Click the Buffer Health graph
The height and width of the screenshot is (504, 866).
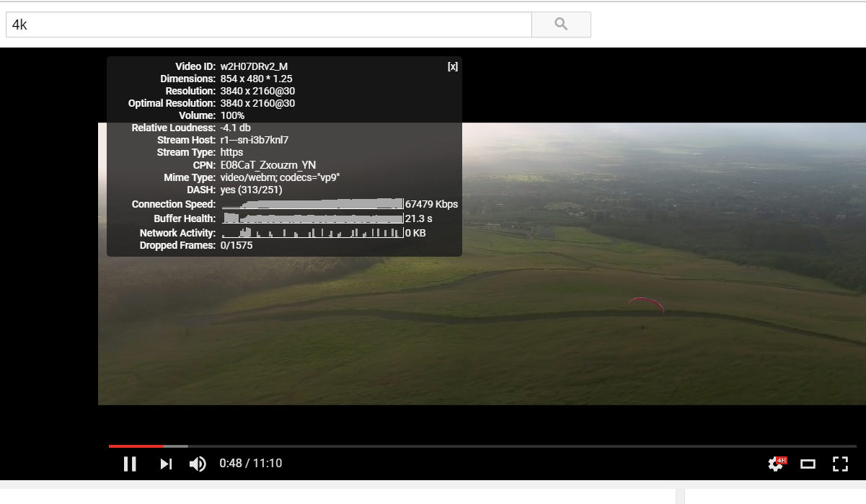click(x=312, y=218)
